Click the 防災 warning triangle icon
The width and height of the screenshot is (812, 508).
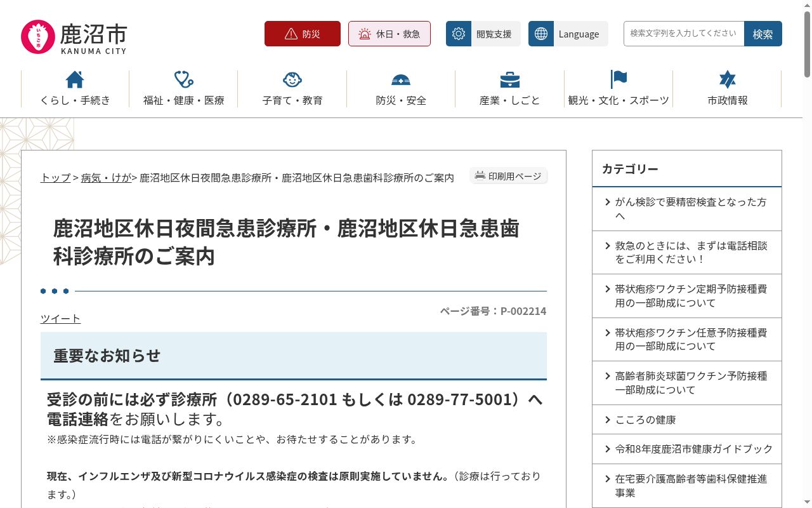tap(291, 34)
